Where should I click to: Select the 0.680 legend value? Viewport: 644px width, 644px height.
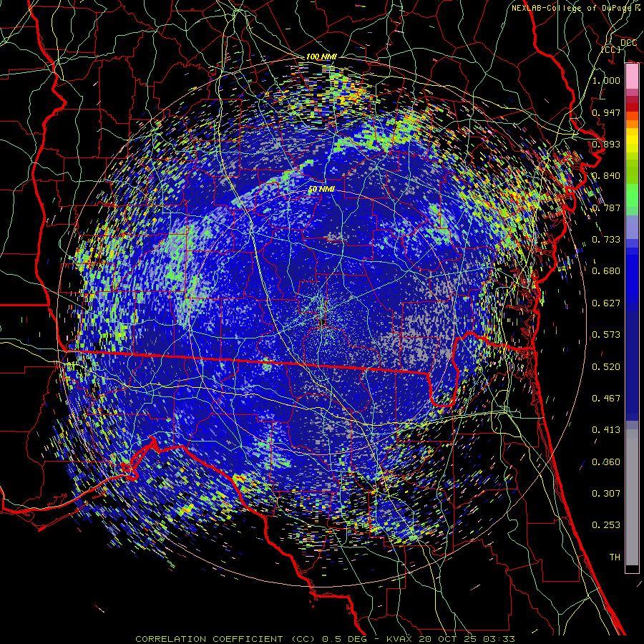[x=606, y=271]
